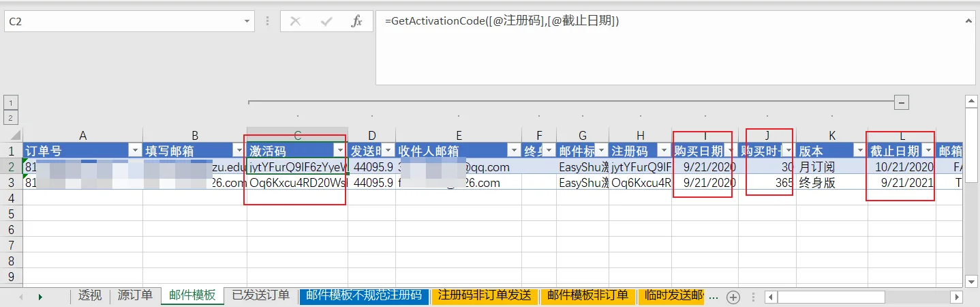Open the 购买日期 column filter dropdown
This screenshot has height=307, width=980.
(x=731, y=150)
